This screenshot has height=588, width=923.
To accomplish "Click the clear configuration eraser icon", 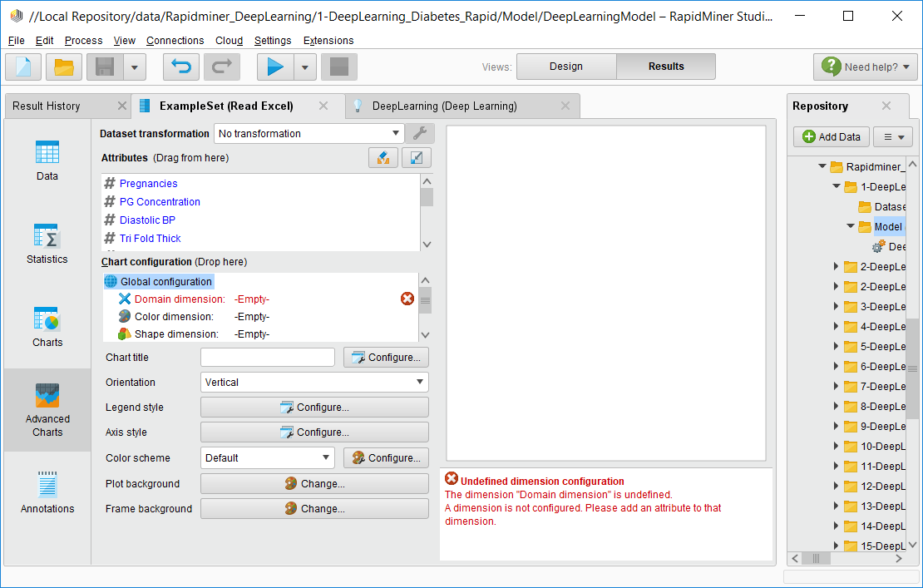I will [x=383, y=158].
